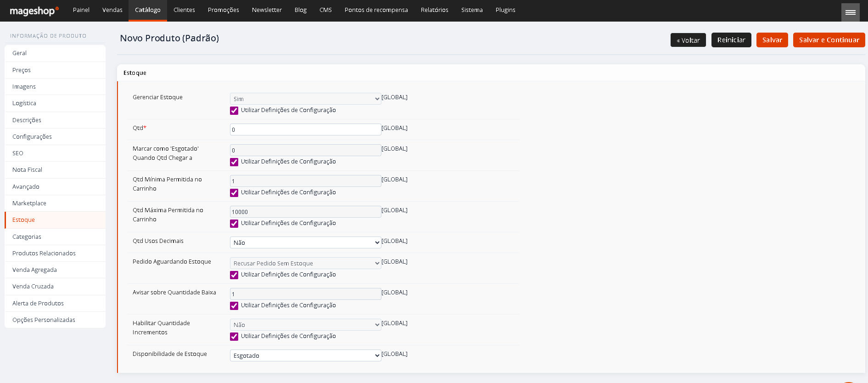Go to Pontos de recompensa menu
868x383 pixels.
click(x=376, y=10)
